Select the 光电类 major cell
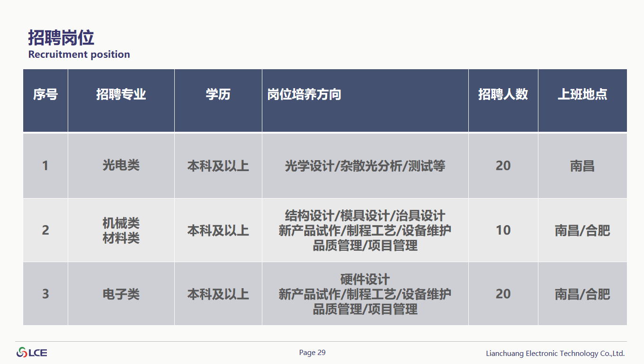Image resolution: width=644 pixels, height=364 pixels. [121, 165]
